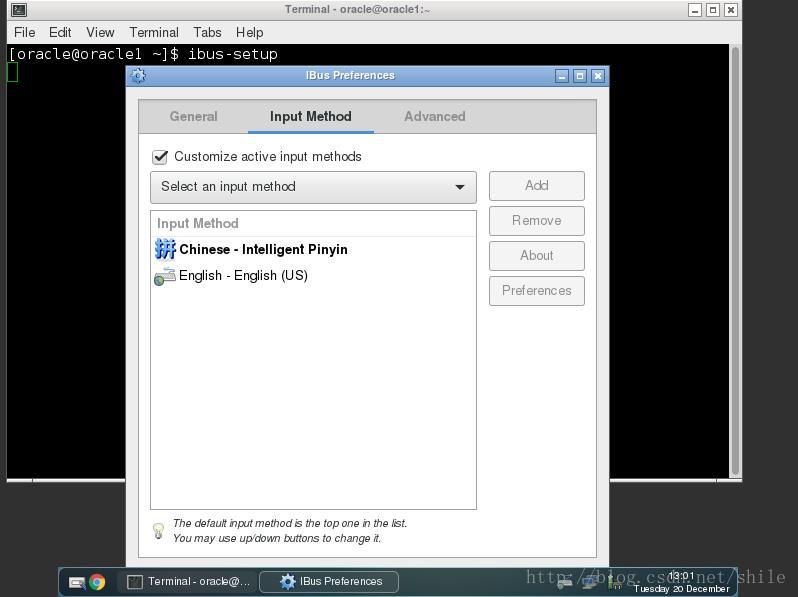Click the lightbulb hint icon

158,531
